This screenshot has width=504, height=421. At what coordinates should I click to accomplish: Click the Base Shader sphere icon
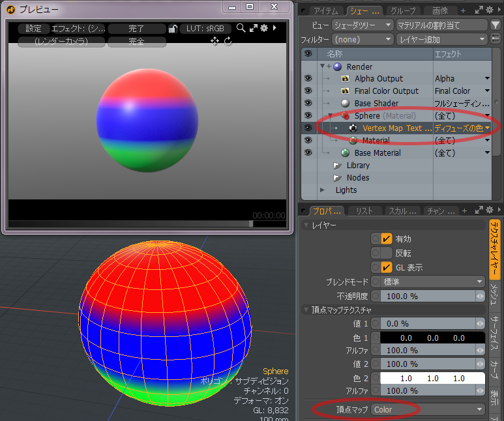pos(346,104)
